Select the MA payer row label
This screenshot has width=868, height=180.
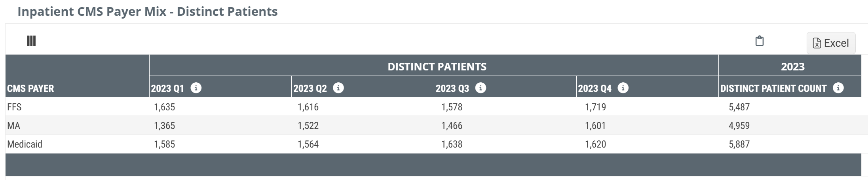[13, 125]
